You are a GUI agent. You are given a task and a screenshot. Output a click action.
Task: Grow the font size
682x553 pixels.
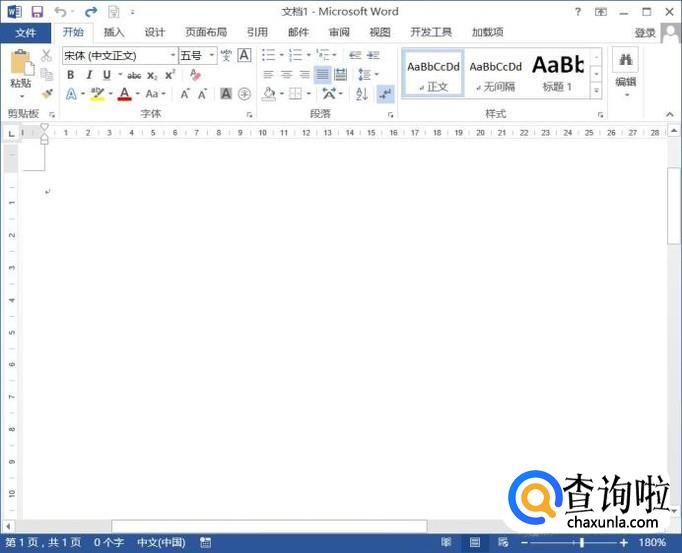point(185,94)
